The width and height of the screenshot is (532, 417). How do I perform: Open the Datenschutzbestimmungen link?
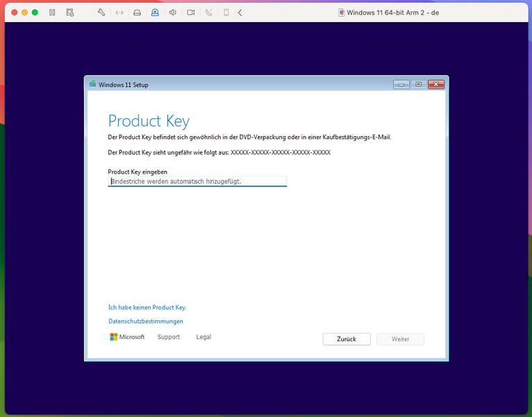pyautogui.click(x=146, y=321)
